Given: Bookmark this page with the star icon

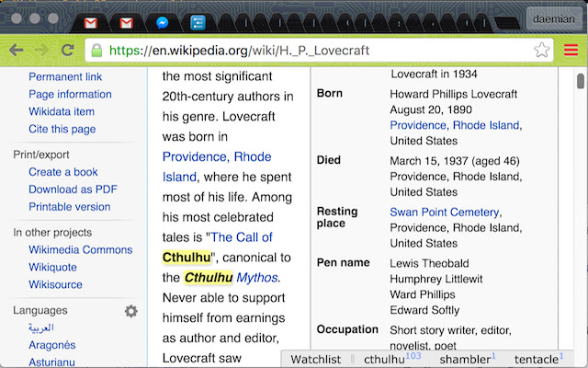Looking at the screenshot, I should [x=541, y=50].
